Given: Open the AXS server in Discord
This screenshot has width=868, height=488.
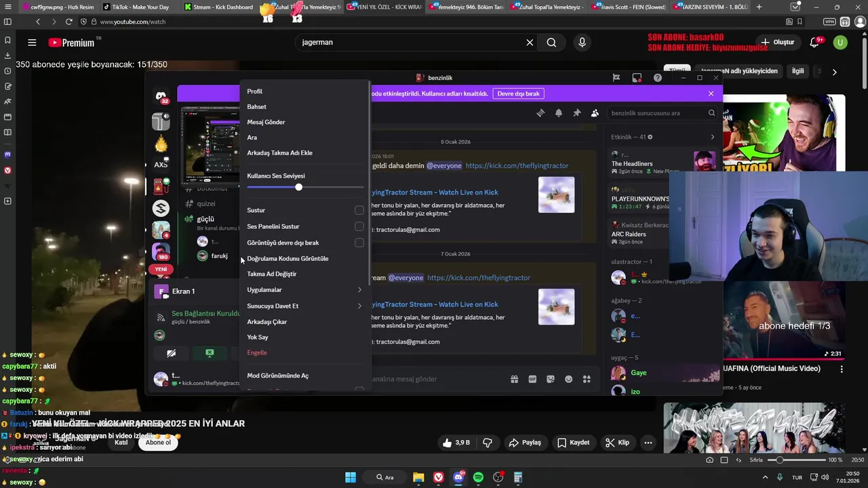Looking at the screenshot, I should [x=161, y=165].
